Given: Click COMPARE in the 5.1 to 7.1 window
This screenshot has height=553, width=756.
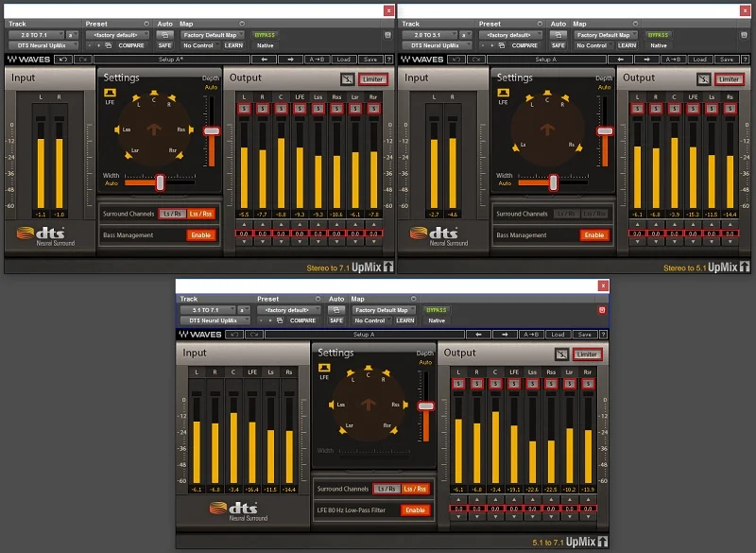Looking at the screenshot, I should [302, 320].
